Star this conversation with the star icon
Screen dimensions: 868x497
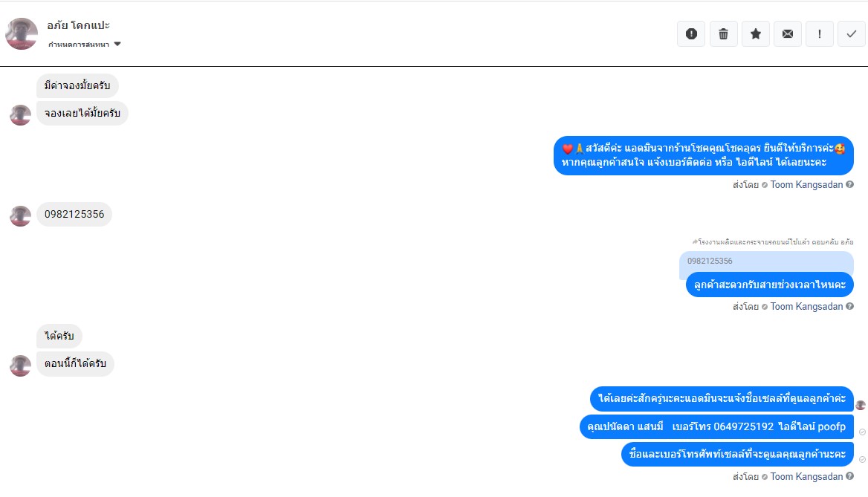click(755, 33)
